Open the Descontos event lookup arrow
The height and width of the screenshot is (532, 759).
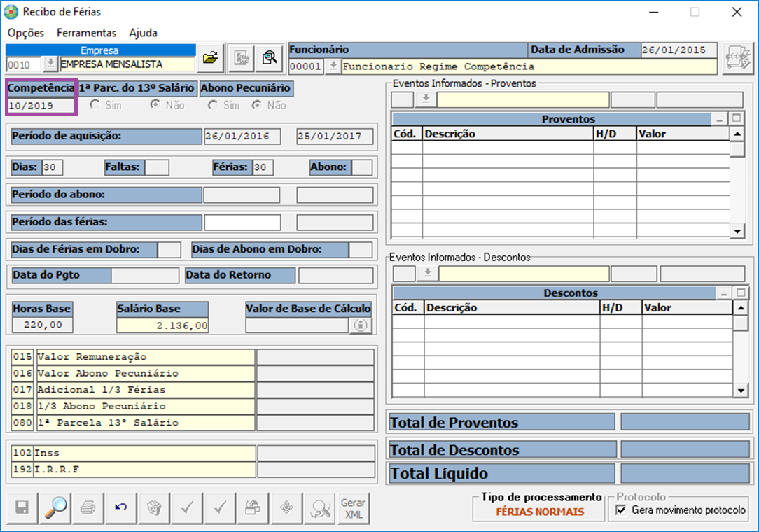[428, 274]
